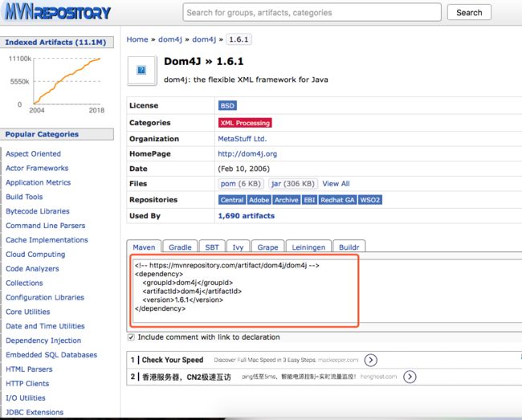Open Collections category
Screen dimensions: 522x420
tap(24, 283)
